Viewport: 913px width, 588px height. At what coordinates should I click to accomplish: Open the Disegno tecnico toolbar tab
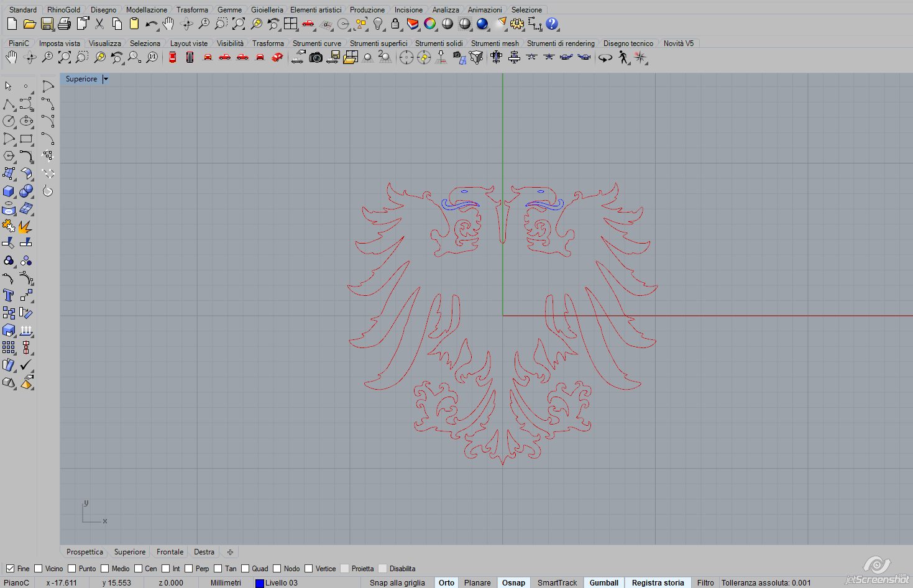[628, 44]
